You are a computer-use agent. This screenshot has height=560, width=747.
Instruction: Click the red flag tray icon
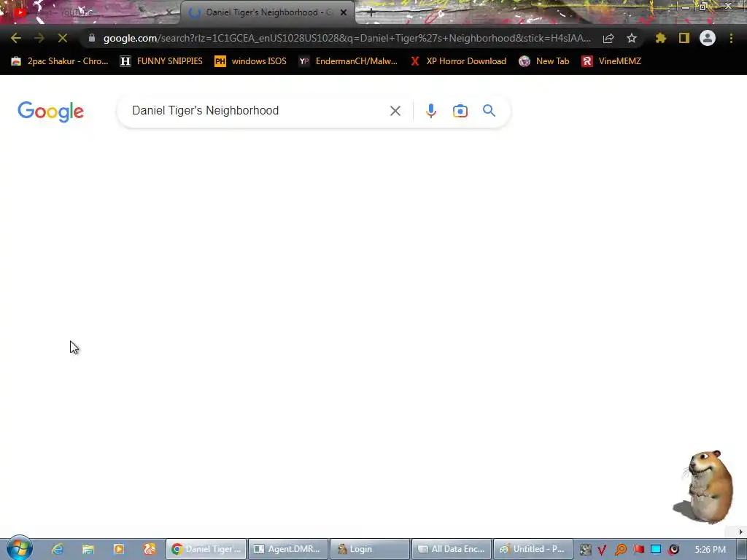click(638, 550)
